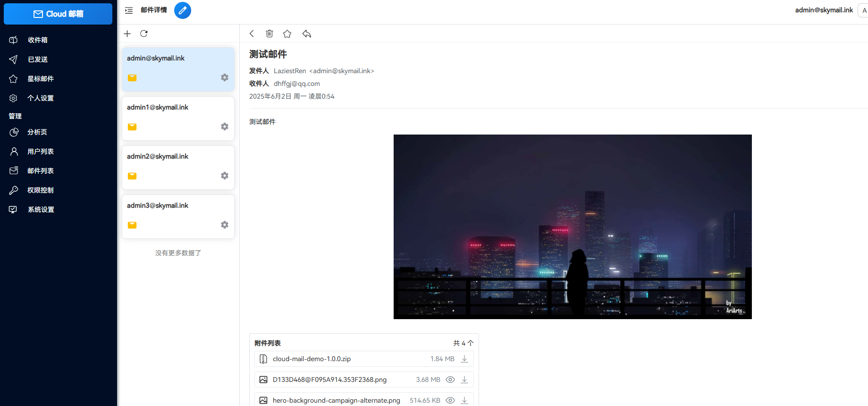Click the yellow mail icon on admin@skymail.ink card

pos(132,77)
